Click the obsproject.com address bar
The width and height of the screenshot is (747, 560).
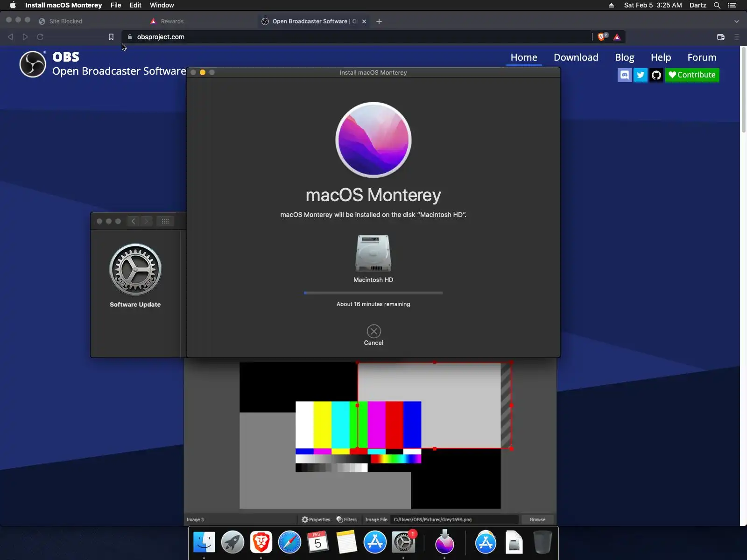357,37
